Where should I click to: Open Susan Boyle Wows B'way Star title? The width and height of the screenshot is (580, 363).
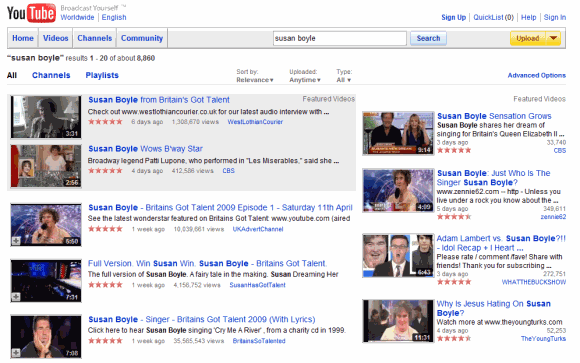coord(145,149)
